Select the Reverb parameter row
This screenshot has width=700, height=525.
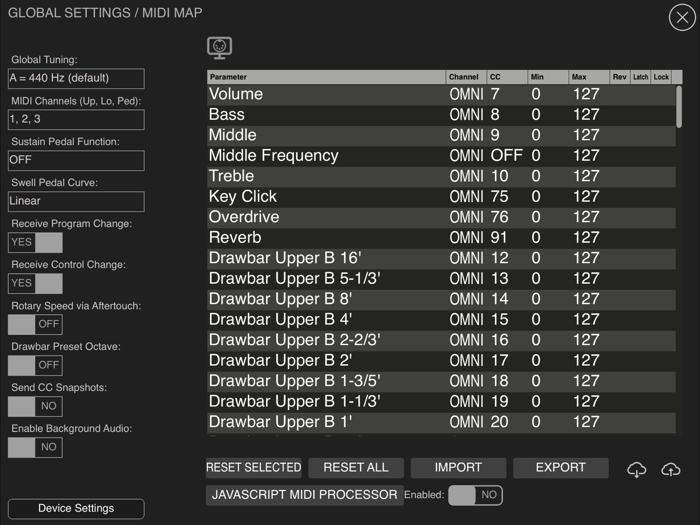tap(441, 238)
